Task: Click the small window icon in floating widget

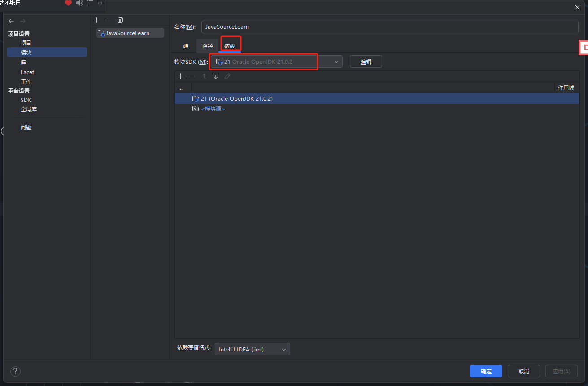Action: pos(100,3)
